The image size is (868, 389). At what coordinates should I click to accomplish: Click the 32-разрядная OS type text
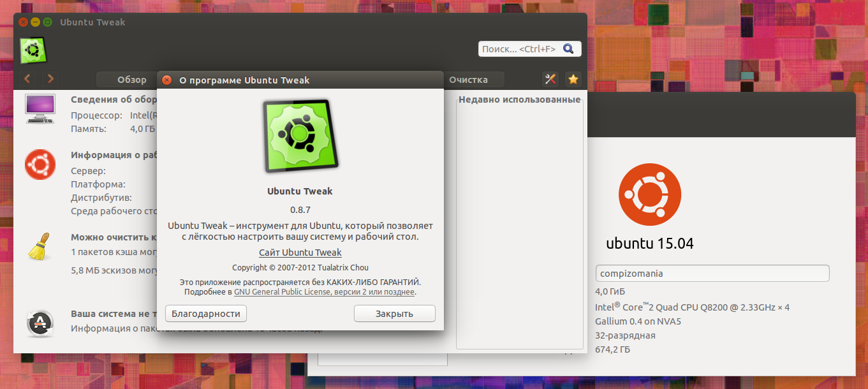pos(625,335)
